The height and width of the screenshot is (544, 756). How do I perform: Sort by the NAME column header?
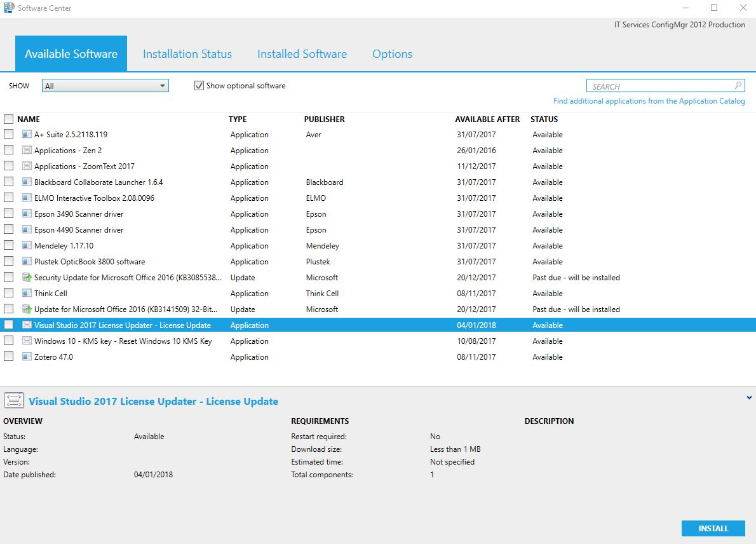click(29, 119)
